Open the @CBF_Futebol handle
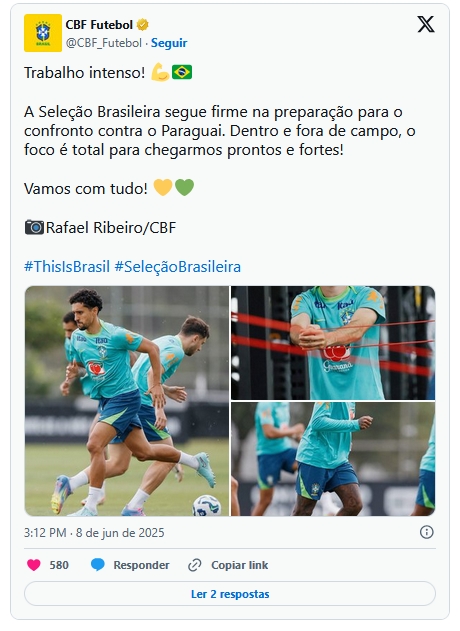 [x=104, y=43]
